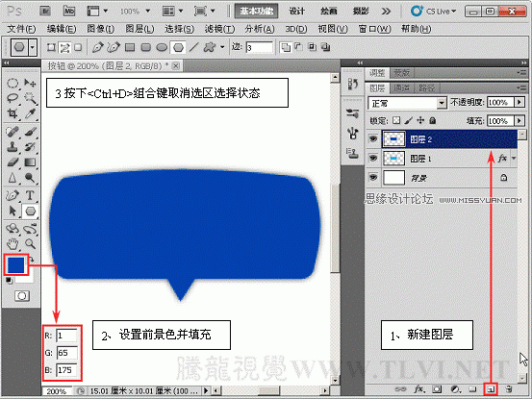This screenshot has width=532, height=399.
Task: Select the Polygon shape tool in toolbox
Action: (x=30, y=211)
